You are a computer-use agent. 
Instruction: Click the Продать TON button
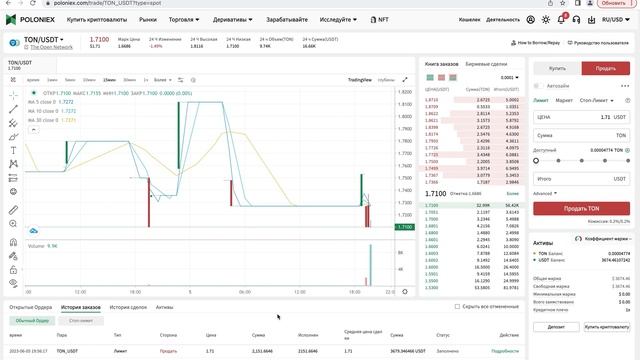581,209
